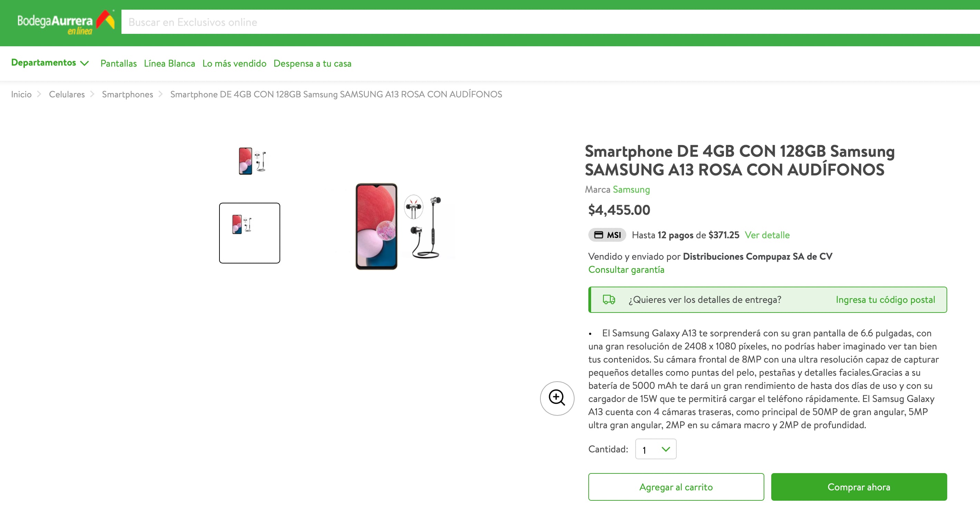Image resolution: width=980 pixels, height=509 pixels.
Task: Open the Pantallas menu item
Action: (x=118, y=64)
